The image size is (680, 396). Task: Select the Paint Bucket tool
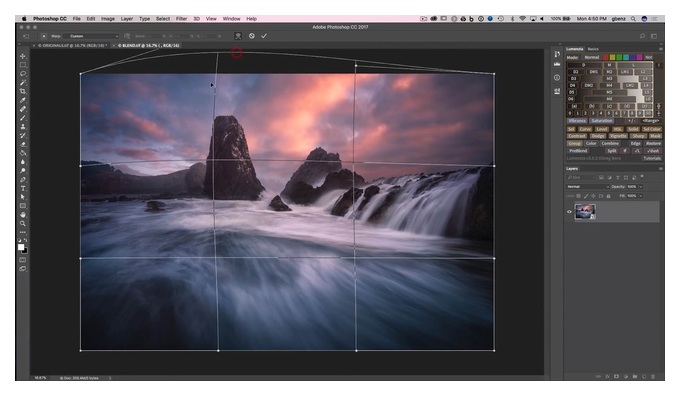pos(23,153)
